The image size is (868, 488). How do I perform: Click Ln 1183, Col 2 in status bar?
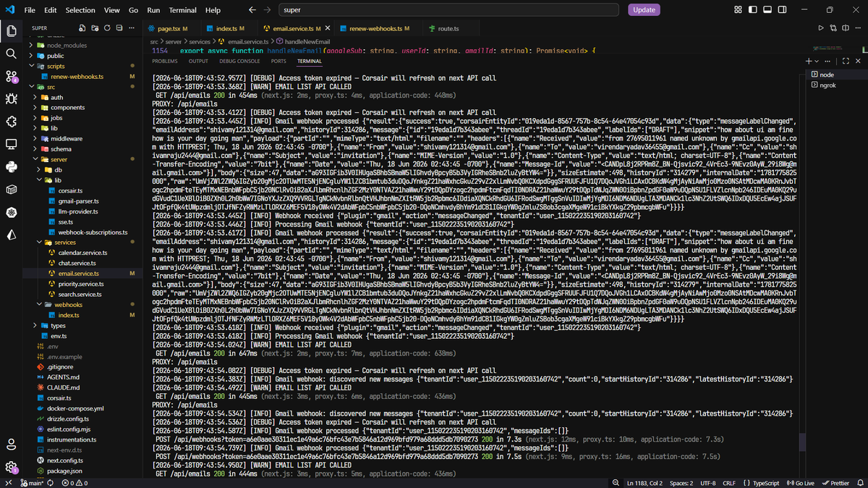[x=644, y=483]
